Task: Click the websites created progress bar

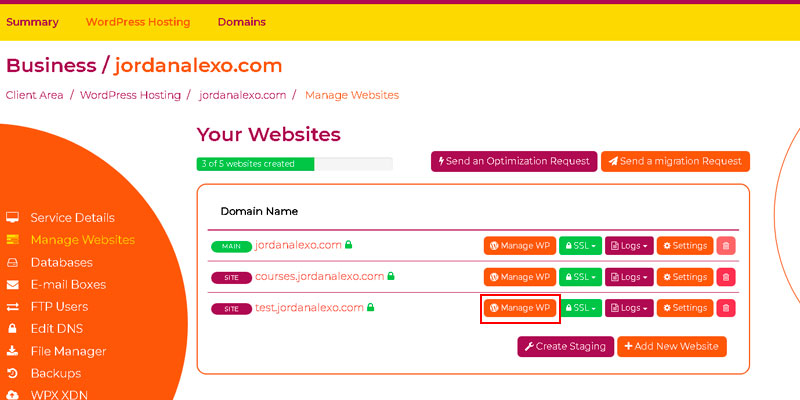Action: click(294, 164)
